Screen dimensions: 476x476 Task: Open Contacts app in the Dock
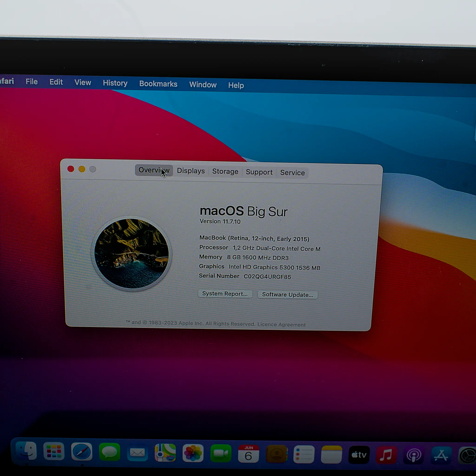click(276, 454)
